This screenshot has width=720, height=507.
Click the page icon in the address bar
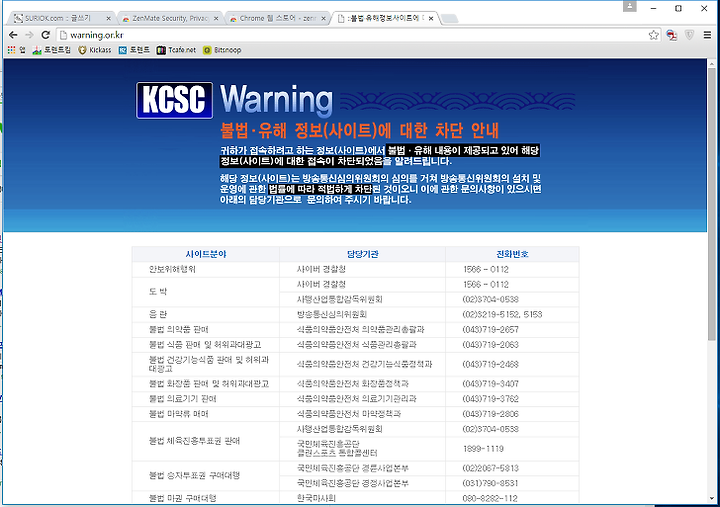tap(63, 35)
